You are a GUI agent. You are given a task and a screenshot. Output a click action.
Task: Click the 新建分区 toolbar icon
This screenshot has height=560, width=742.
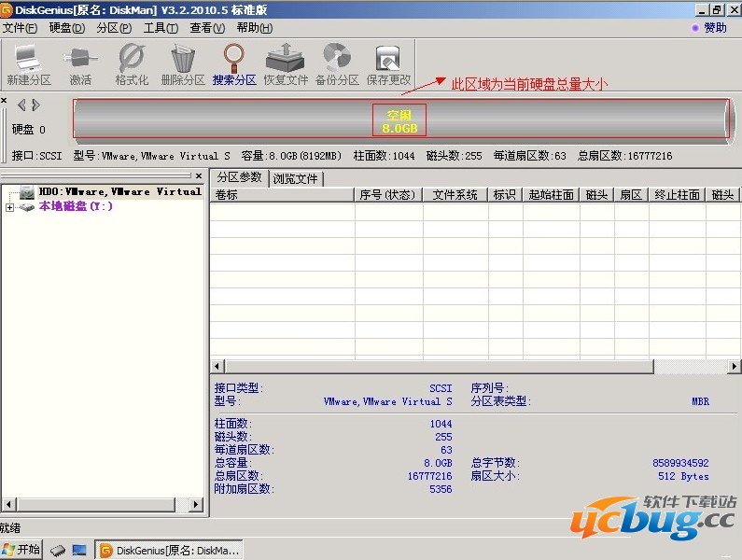28,64
